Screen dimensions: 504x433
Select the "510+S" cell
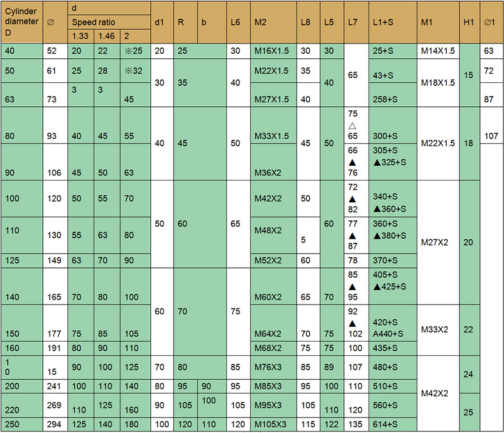point(393,386)
